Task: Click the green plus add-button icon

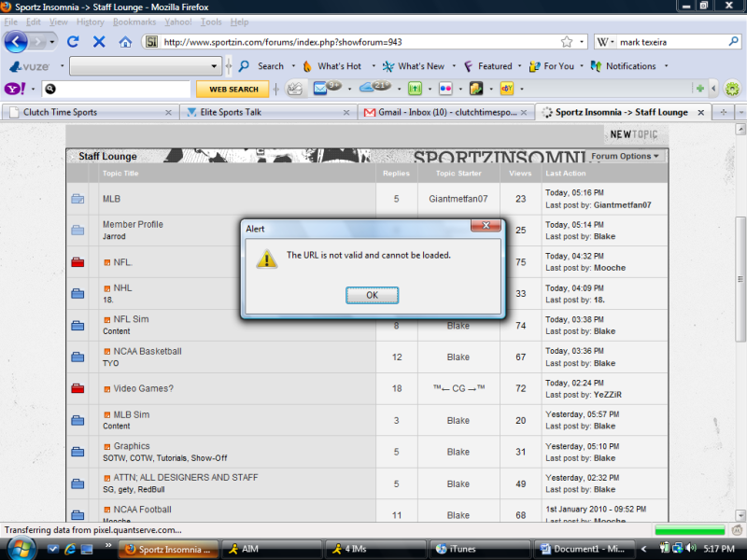Action: coord(699,89)
